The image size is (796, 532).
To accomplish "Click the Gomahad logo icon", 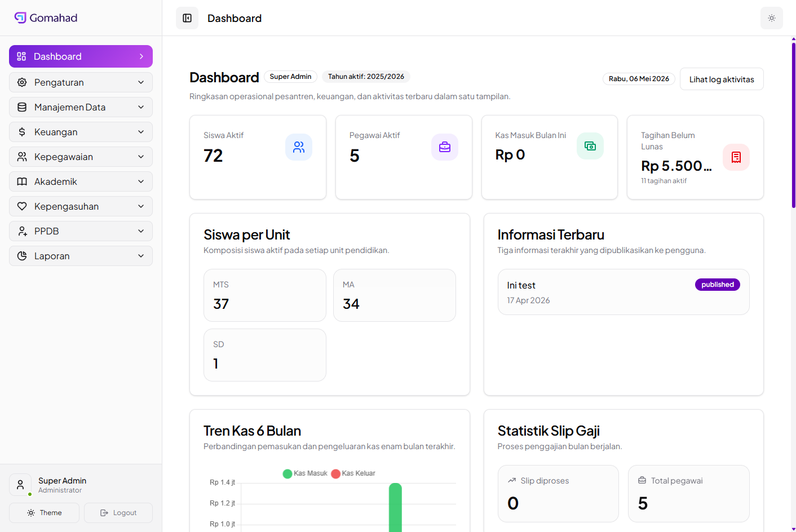I will pos(20,17).
